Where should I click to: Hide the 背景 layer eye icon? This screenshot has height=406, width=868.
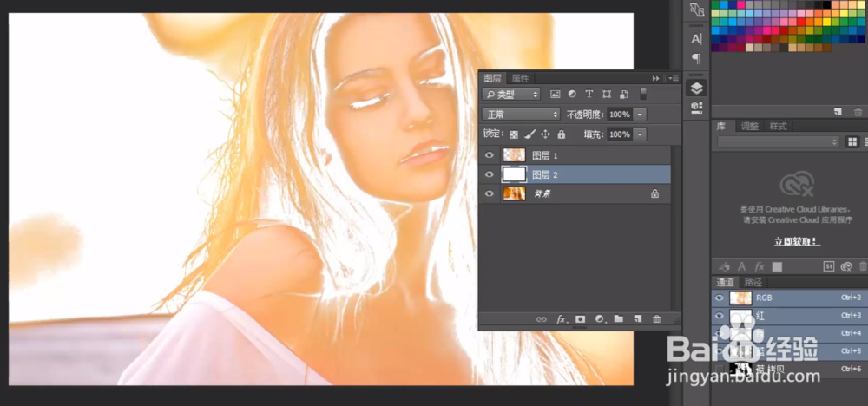click(x=490, y=193)
